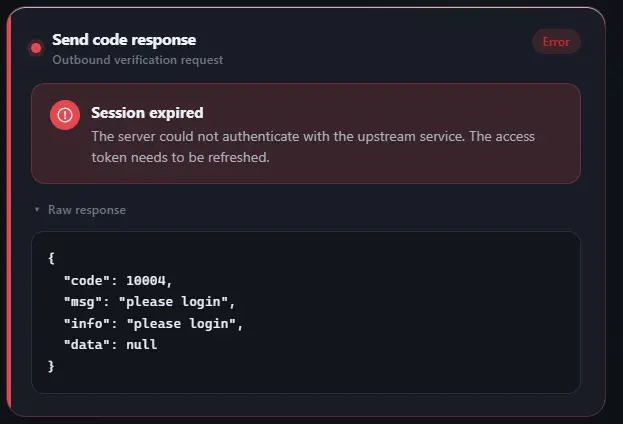
Task: Click the closing curly brace in JSON
Action: (x=51, y=366)
